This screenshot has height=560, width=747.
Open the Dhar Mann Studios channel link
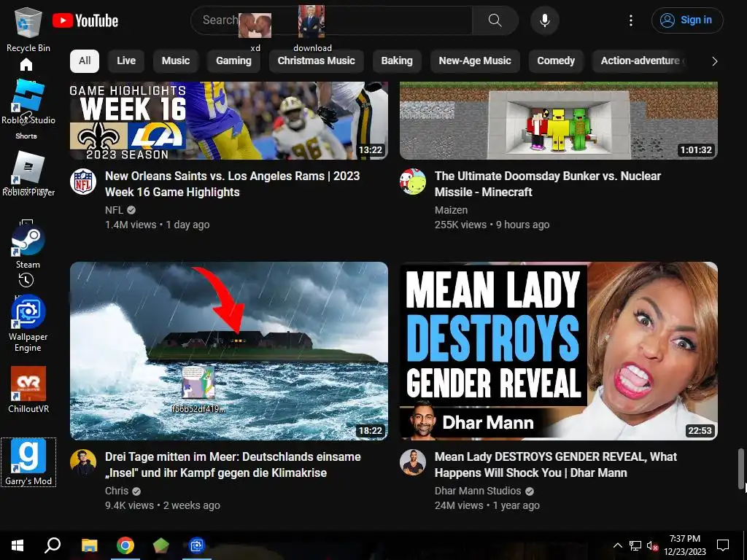[x=478, y=491]
